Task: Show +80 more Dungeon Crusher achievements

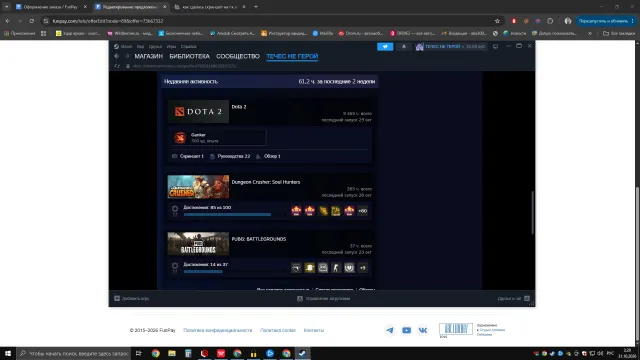Action: click(x=362, y=211)
